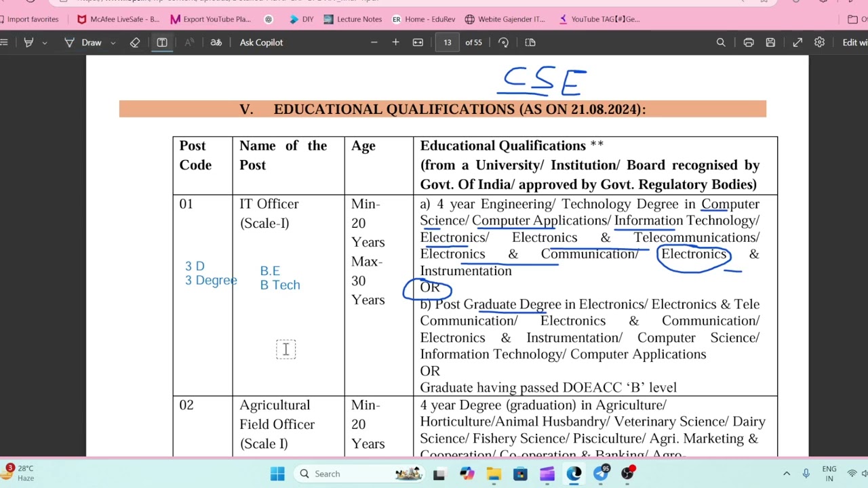Viewport: 868px width, 488px height.
Task: Open Export YouTube Playlist bookmark
Action: (211, 19)
